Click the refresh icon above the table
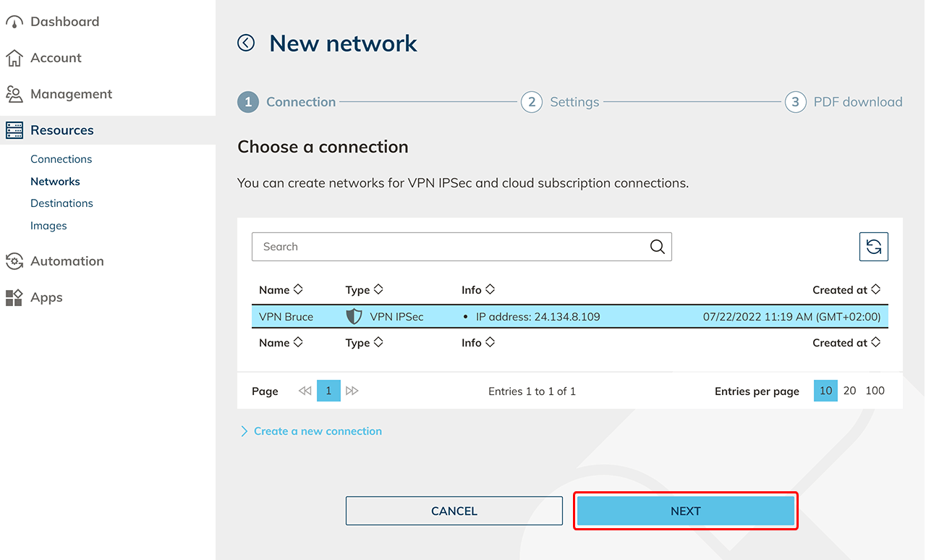 [873, 247]
